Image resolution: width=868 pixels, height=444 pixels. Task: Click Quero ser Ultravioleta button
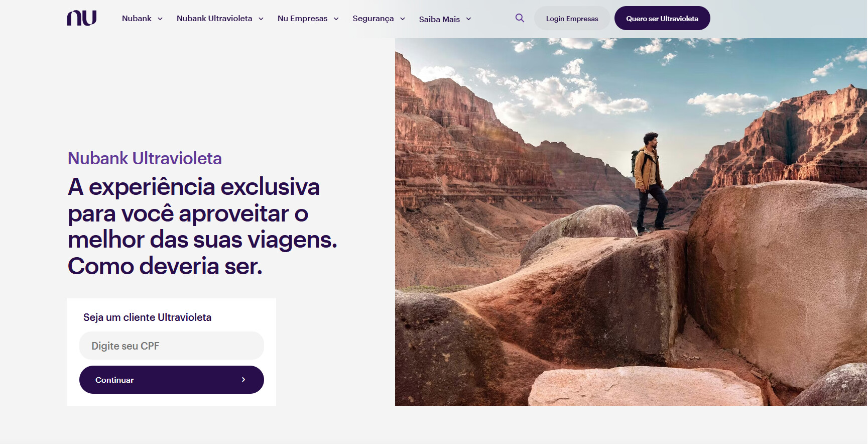click(x=662, y=18)
